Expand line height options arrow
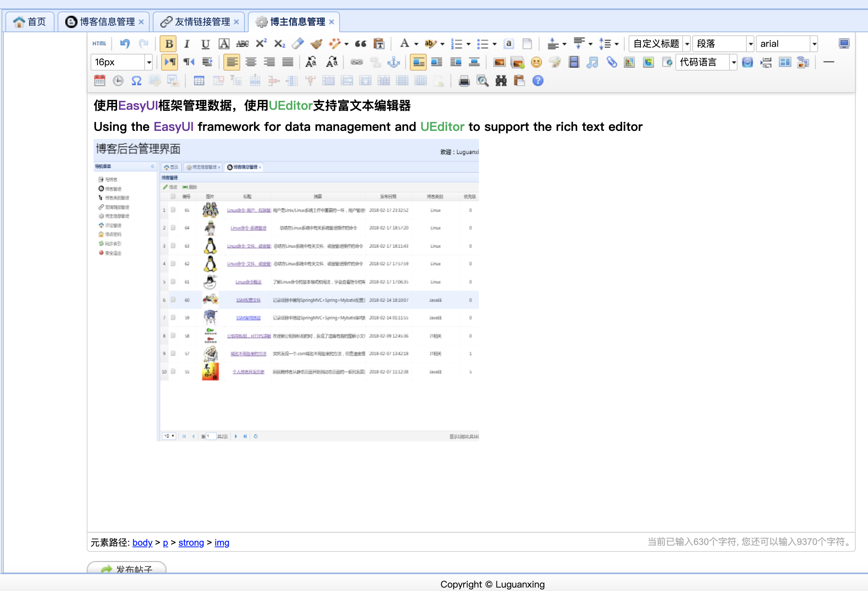This screenshot has width=868, height=591. (x=617, y=44)
